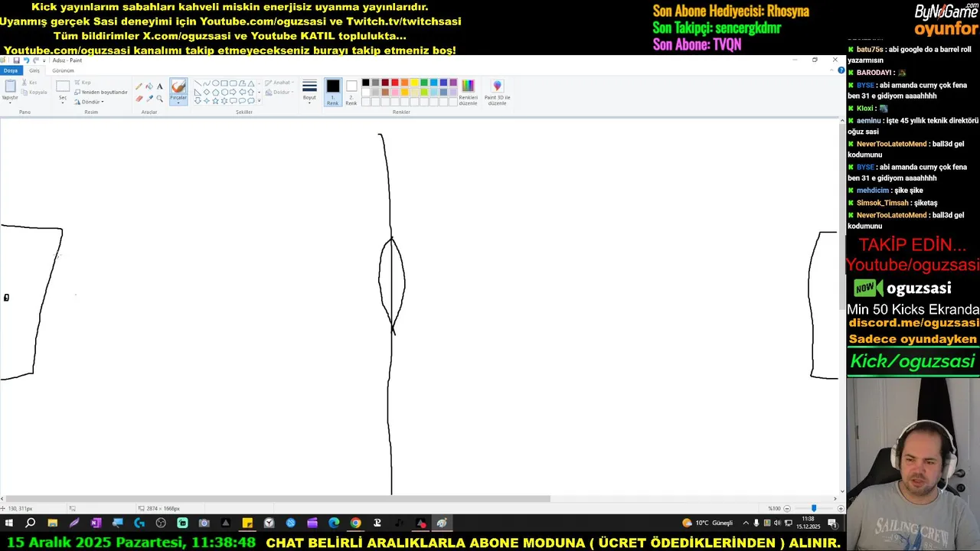Click the Redo arrow in title bar

pyautogui.click(x=36, y=60)
